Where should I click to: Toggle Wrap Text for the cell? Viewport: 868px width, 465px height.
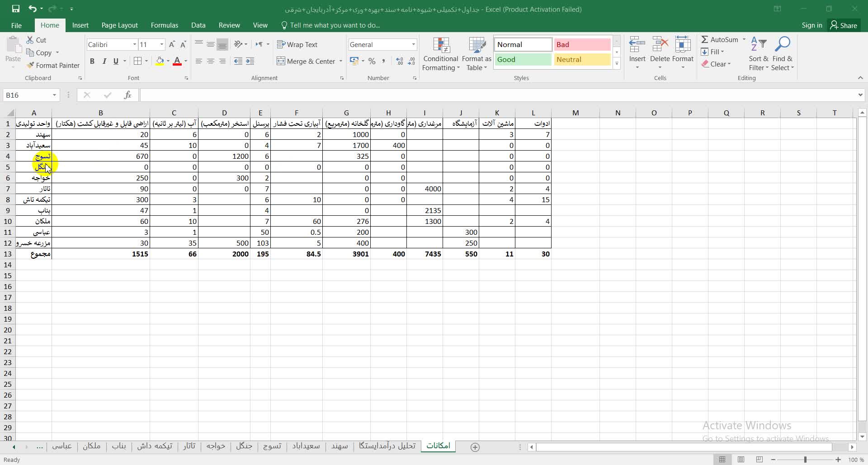(x=297, y=44)
